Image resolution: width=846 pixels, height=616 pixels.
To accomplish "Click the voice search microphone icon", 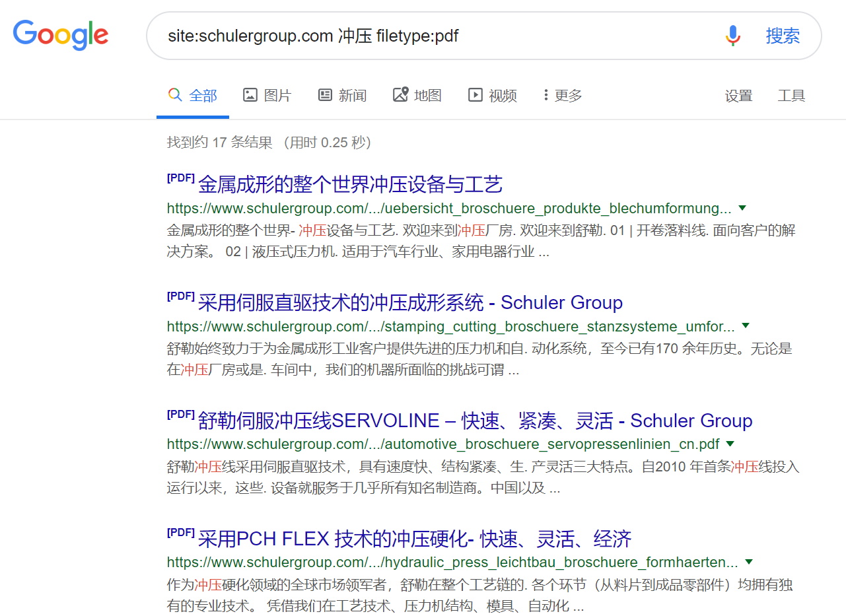I will pyautogui.click(x=732, y=36).
